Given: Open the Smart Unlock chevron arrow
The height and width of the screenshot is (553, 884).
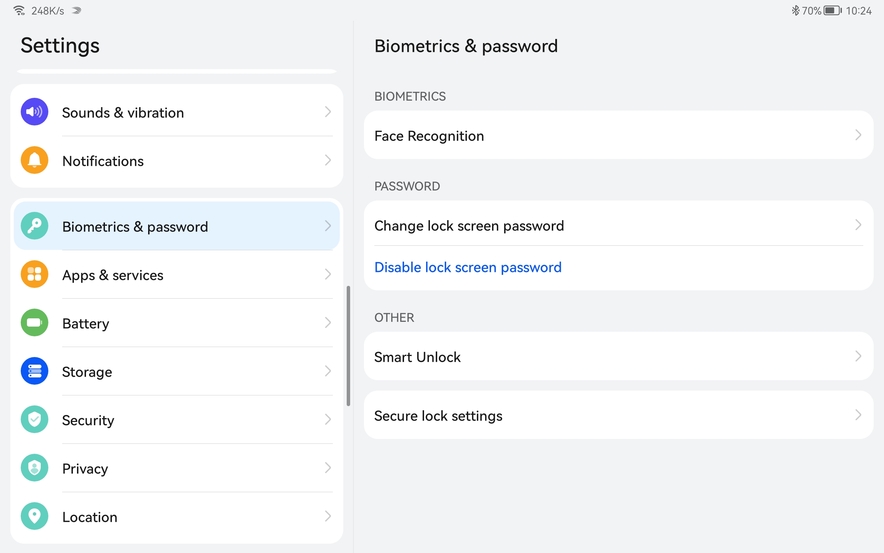Looking at the screenshot, I should [x=858, y=357].
